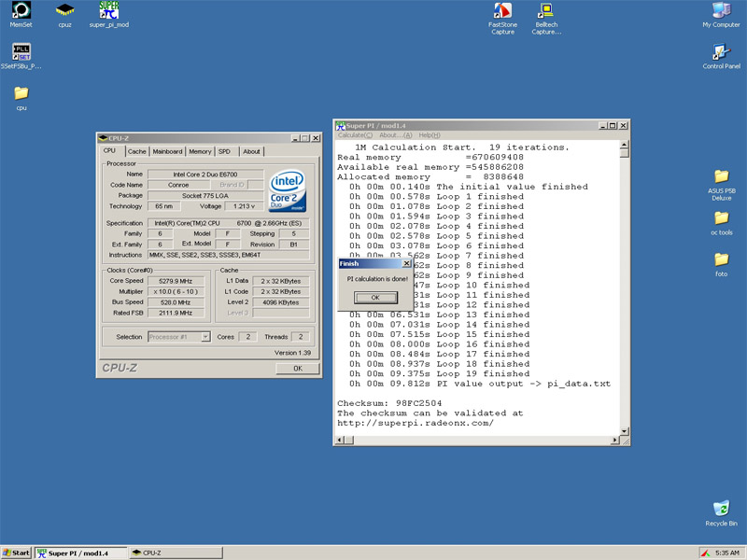The width and height of the screenshot is (747, 560).
Task: Open My Computer icon
Action: [720, 11]
